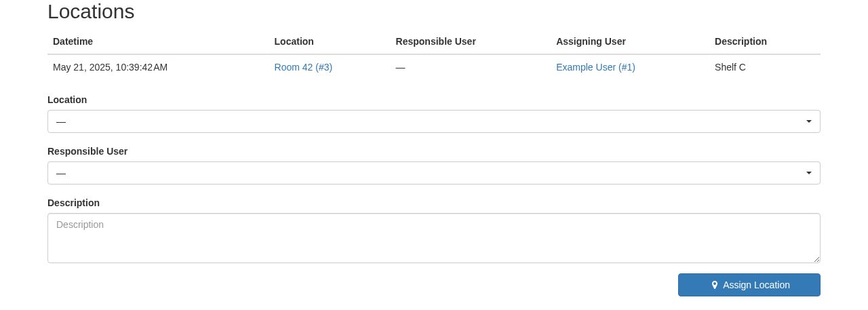Viewport: 868px width, 310px height.
Task: Click the caret arrow of the Location select
Action: pos(808,121)
